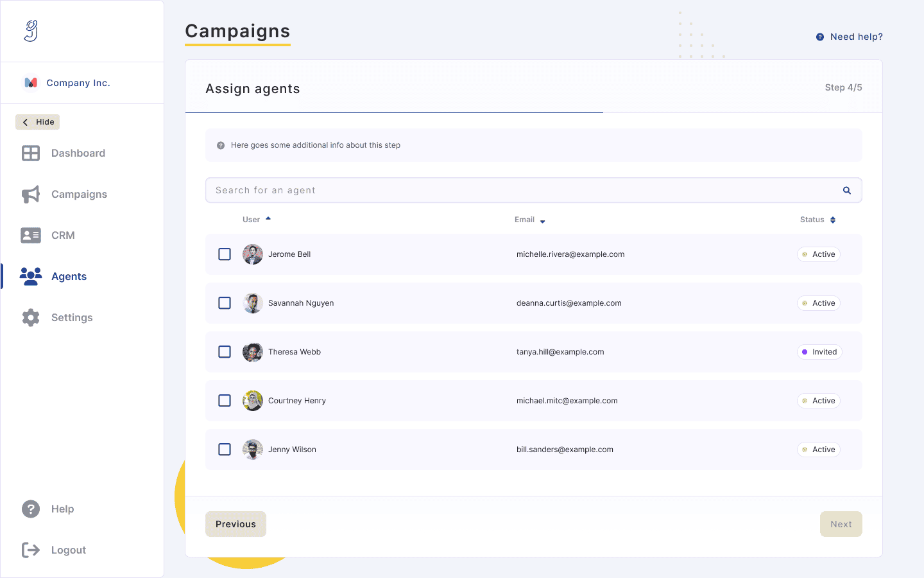
Task: Select Theresa Webb's checkbox
Action: coord(225,352)
